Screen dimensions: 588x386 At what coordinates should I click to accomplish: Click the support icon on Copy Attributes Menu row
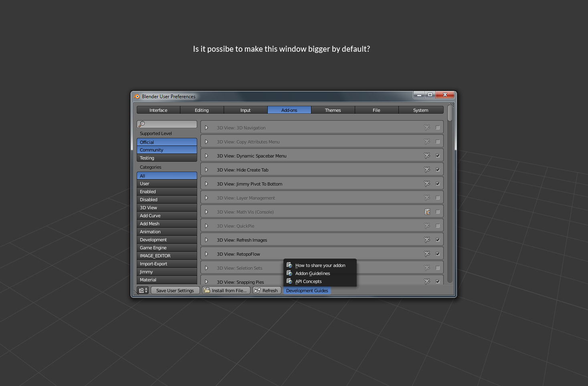(427, 141)
